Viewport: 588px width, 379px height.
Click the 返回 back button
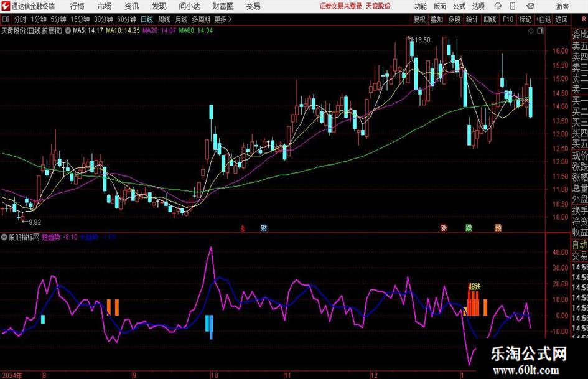[562, 19]
